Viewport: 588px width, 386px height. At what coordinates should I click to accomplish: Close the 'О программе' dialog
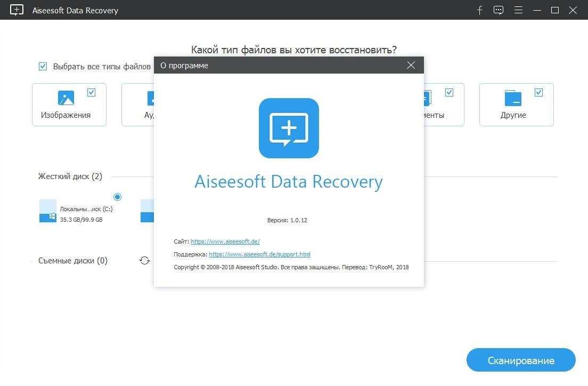pyautogui.click(x=411, y=66)
